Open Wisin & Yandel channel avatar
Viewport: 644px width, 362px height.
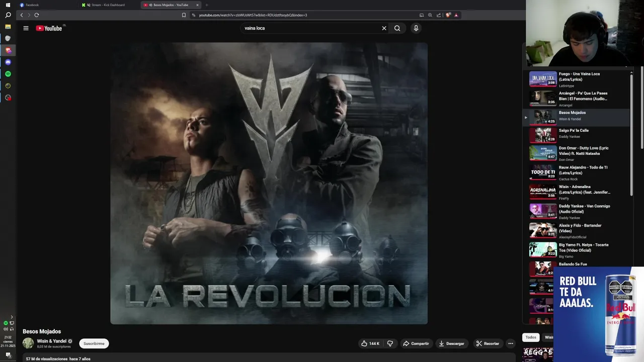[28, 343]
